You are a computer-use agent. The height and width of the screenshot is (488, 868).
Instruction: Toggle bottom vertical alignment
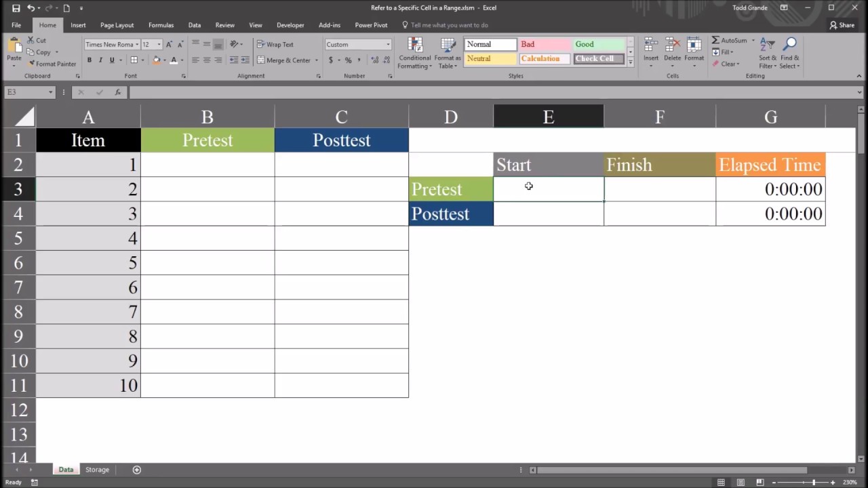tap(218, 44)
